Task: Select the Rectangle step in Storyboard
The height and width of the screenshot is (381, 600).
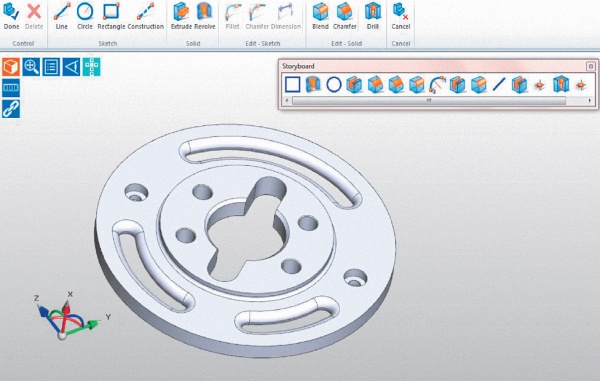Action: 293,84
